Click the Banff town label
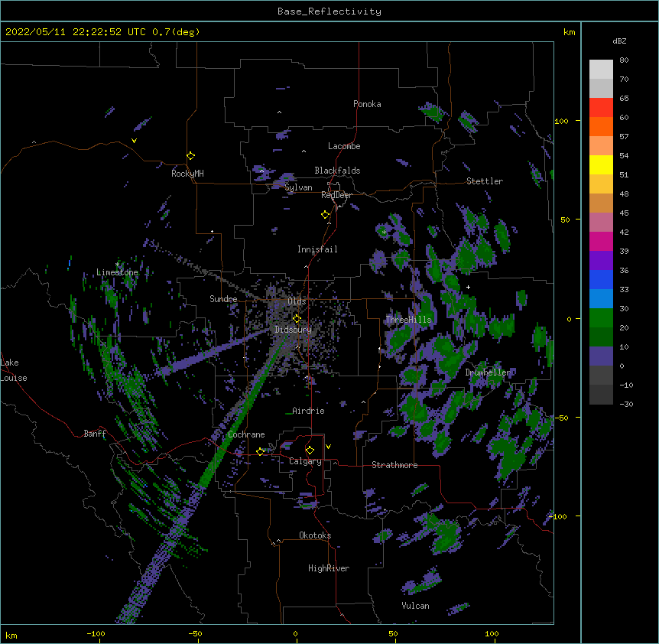659x644 pixels. point(95,434)
